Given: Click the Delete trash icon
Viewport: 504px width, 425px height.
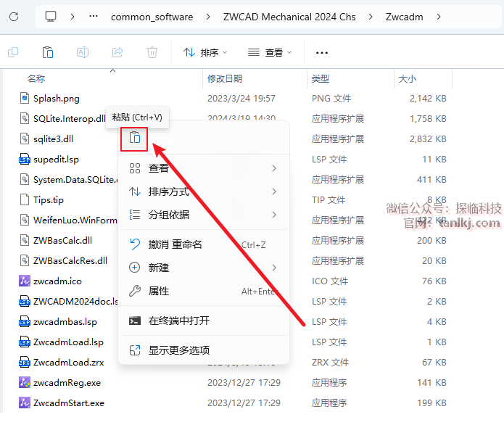Looking at the screenshot, I should (x=152, y=52).
